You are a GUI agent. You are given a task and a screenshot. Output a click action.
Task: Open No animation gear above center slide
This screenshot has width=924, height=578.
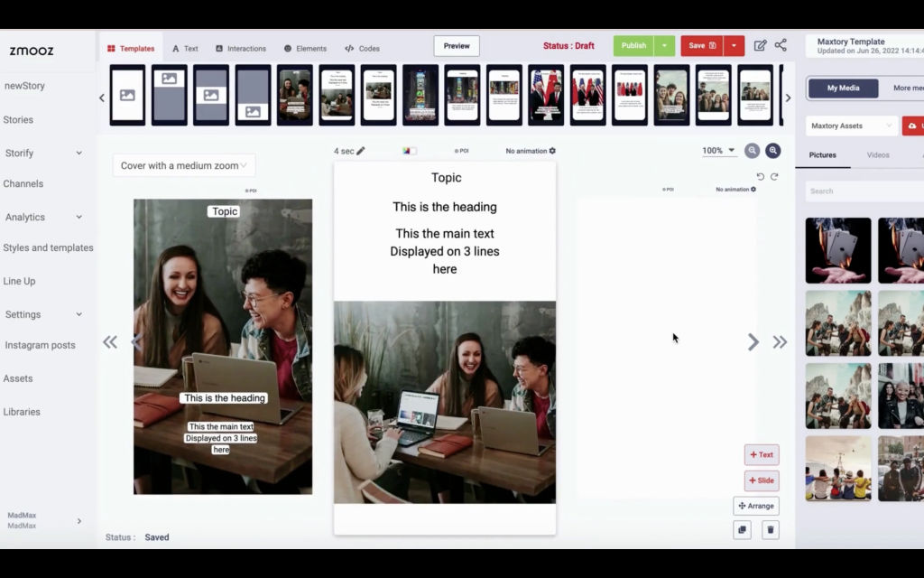[x=552, y=151]
